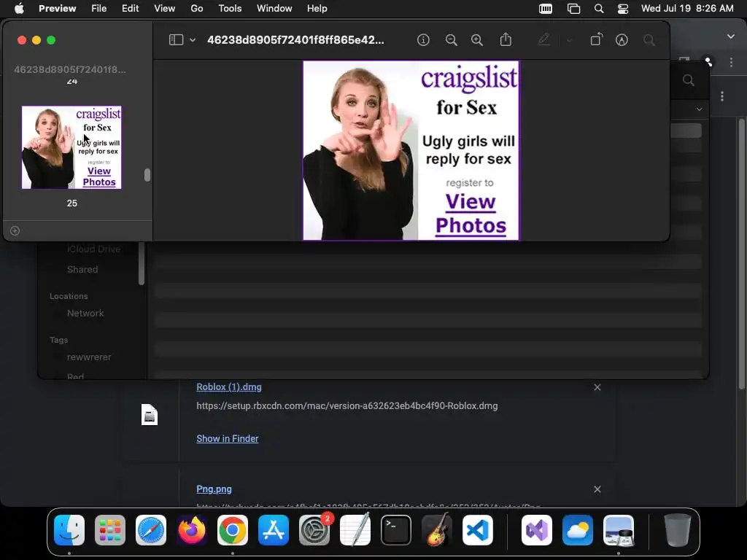
Task: Show date and time notifications
Action: coord(687,8)
